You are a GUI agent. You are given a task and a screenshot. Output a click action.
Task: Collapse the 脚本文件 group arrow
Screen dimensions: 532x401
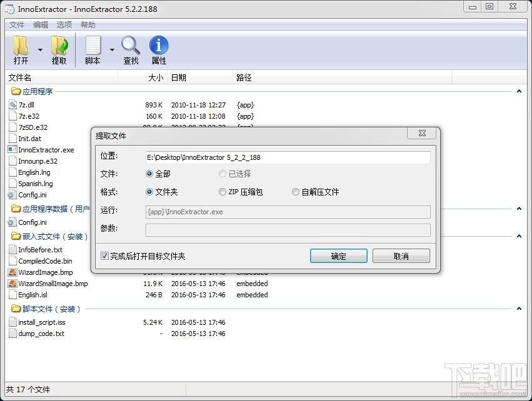(x=519, y=309)
